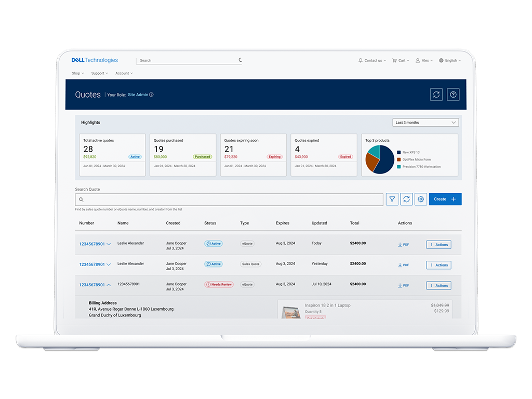Download PDF for the Needs Review quote

point(403,285)
